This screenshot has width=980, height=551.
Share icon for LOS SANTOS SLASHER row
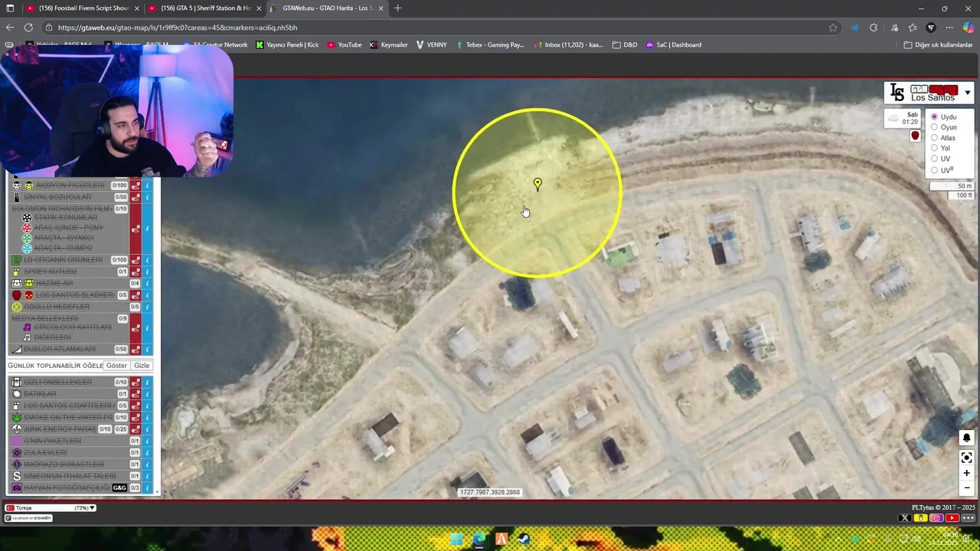(x=136, y=295)
